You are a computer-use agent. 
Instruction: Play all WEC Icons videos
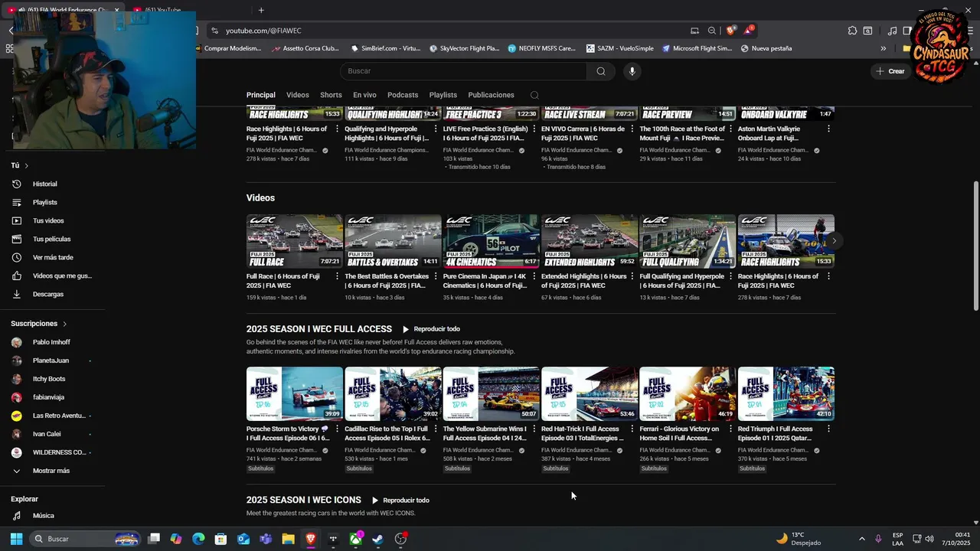click(400, 500)
